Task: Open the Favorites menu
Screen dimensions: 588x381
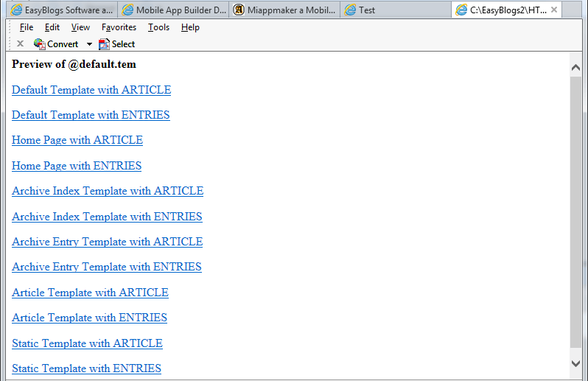Action: pyautogui.click(x=119, y=27)
